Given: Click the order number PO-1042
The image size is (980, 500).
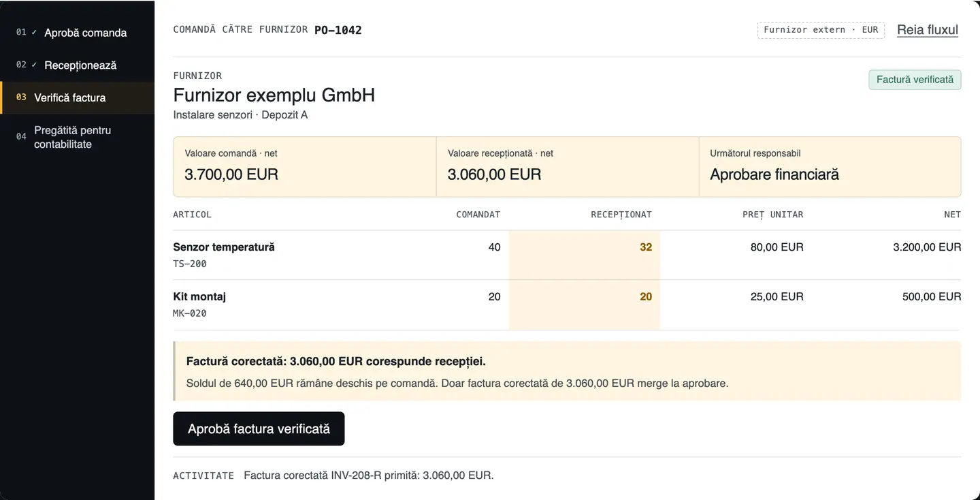Looking at the screenshot, I should 338,30.
